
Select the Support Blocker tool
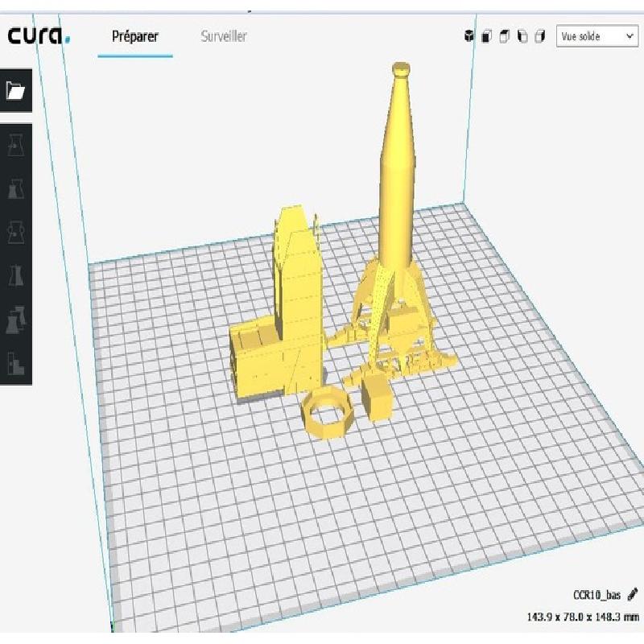15,363
